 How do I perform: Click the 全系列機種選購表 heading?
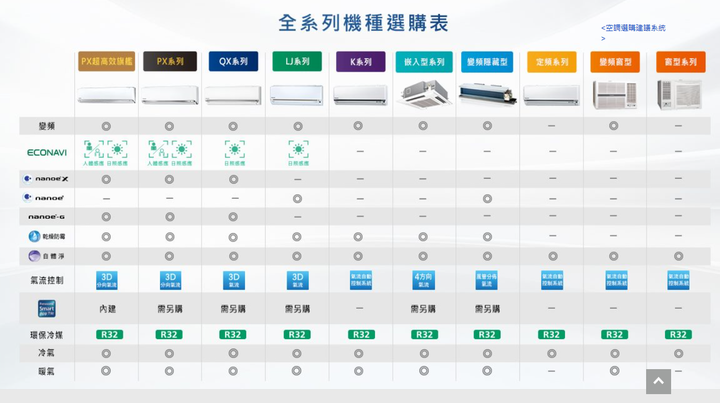(363, 23)
